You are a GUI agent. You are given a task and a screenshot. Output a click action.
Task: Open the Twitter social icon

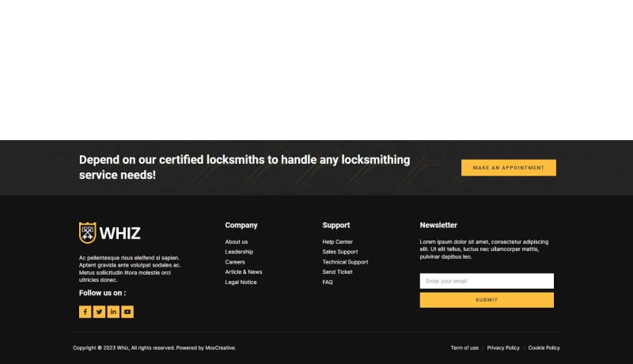99,312
